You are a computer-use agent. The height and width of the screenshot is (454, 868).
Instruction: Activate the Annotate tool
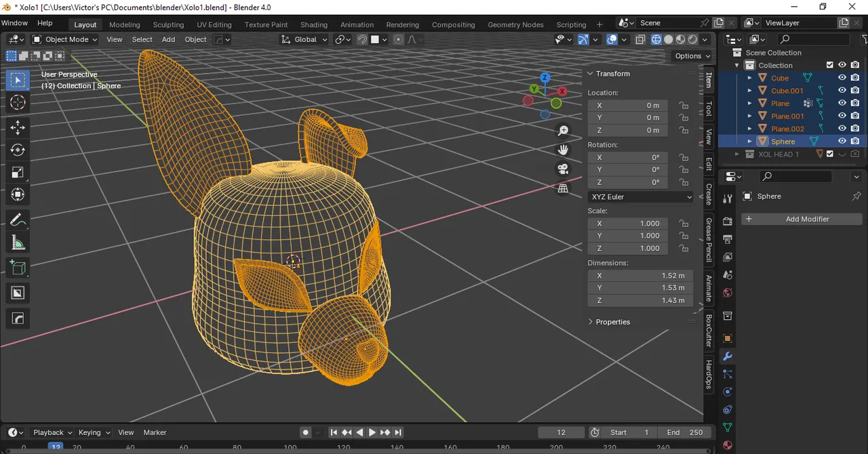pos(18,220)
